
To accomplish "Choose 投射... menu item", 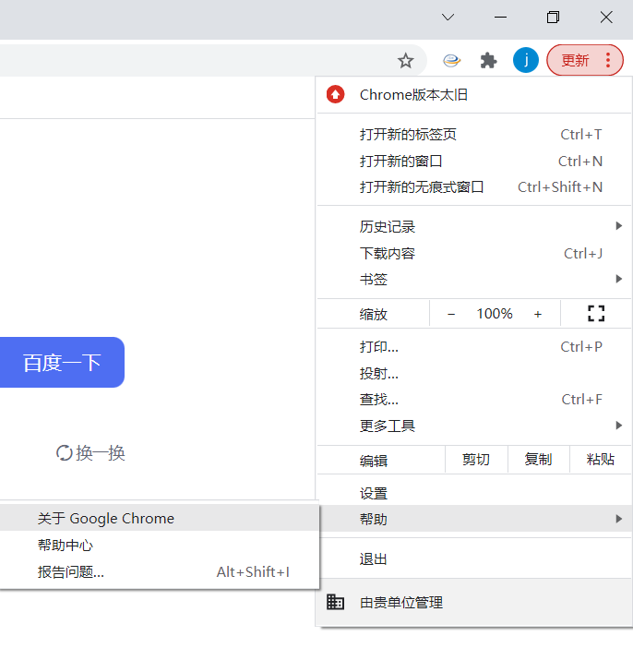I will pyautogui.click(x=474, y=373).
